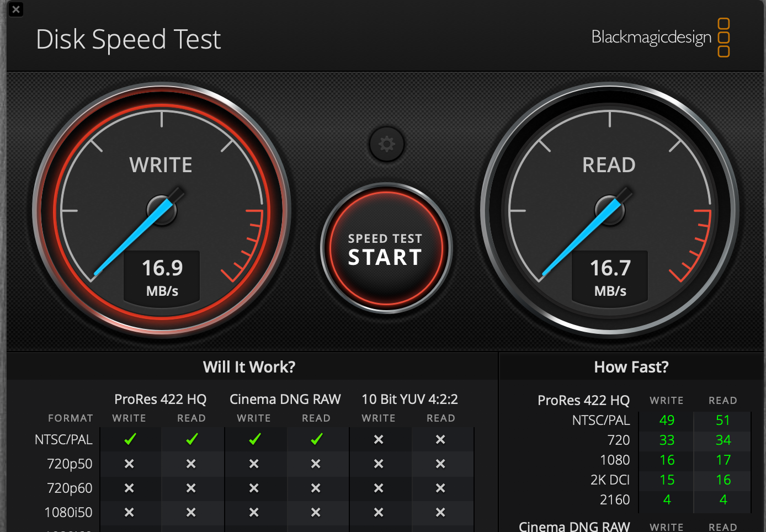Click the 1080 read value 17
The height and width of the screenshot is (532, 766).
coord(723,460)
